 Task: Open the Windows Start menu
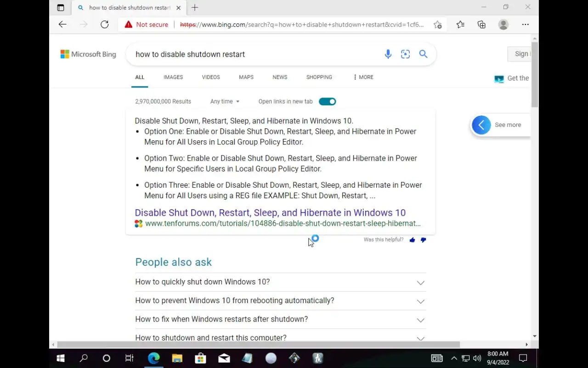(61, 358)
